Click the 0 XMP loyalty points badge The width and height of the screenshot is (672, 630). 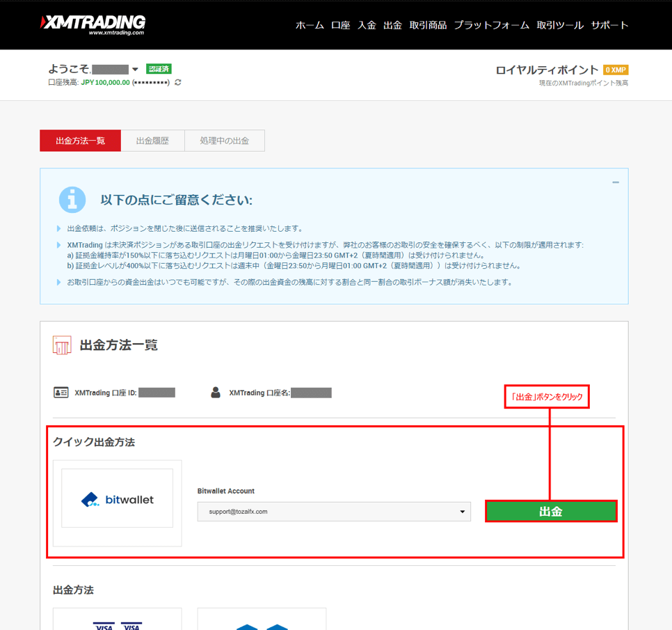(616, 70)
